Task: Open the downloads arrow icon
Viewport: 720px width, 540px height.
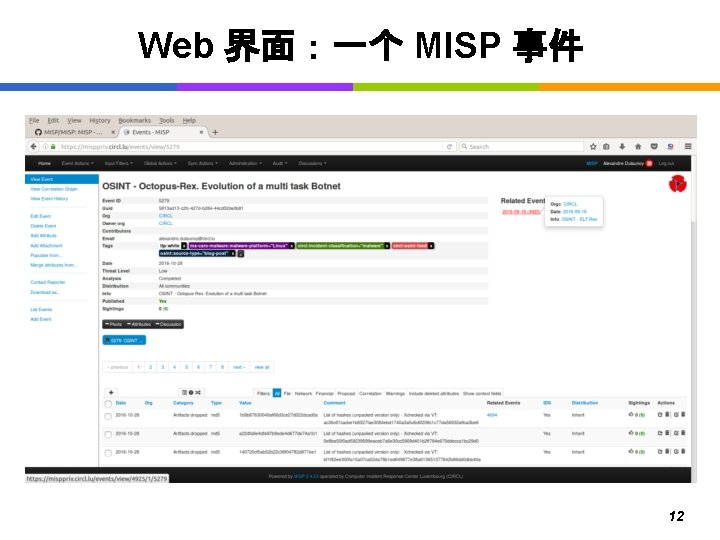Action: (622, 146)
